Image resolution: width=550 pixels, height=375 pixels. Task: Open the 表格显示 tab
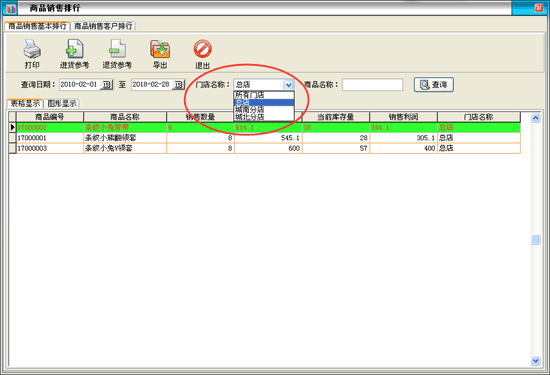pyautogui.click(x=25, y=103)
